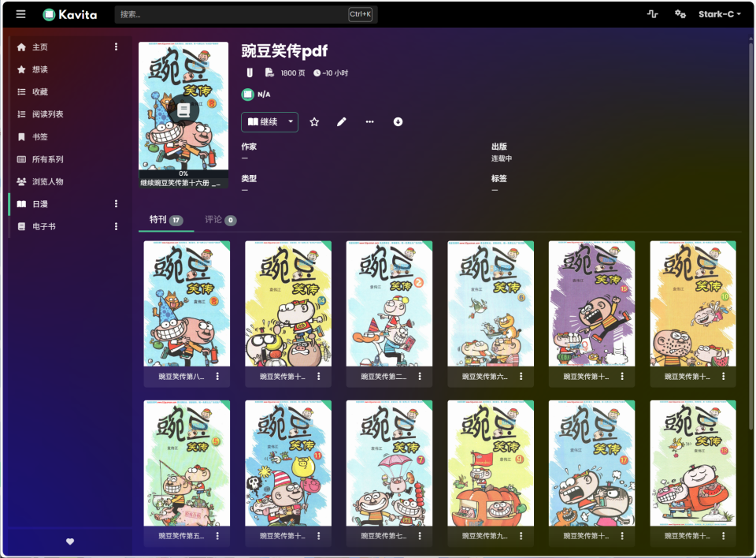Viewport: 756px width, 558px height.
Task: Edit the series with the pencil icon
Action: pyautogui.click(x=341, y=122)
